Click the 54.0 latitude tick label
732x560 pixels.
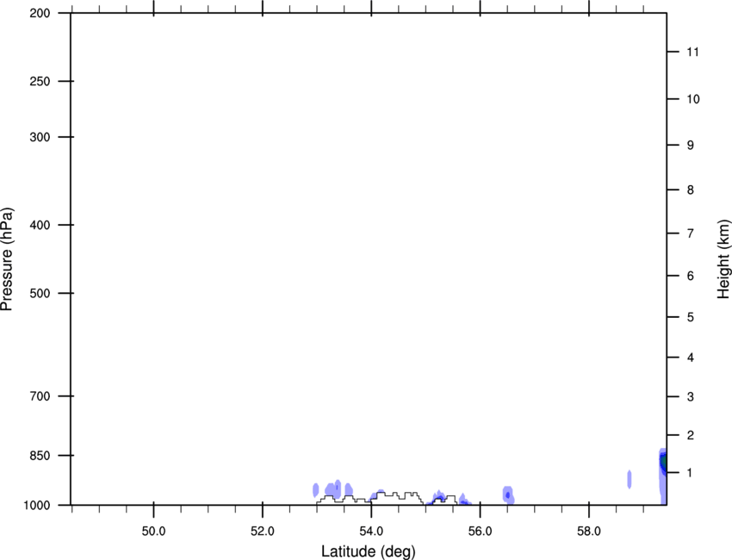pos(371,532)
